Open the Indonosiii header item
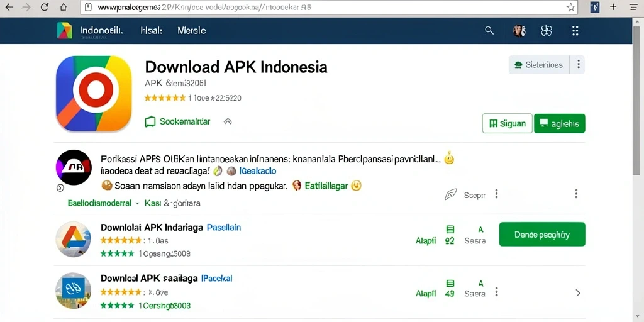The height and width of the screenshot is (322, 644). tap(101, 30)
